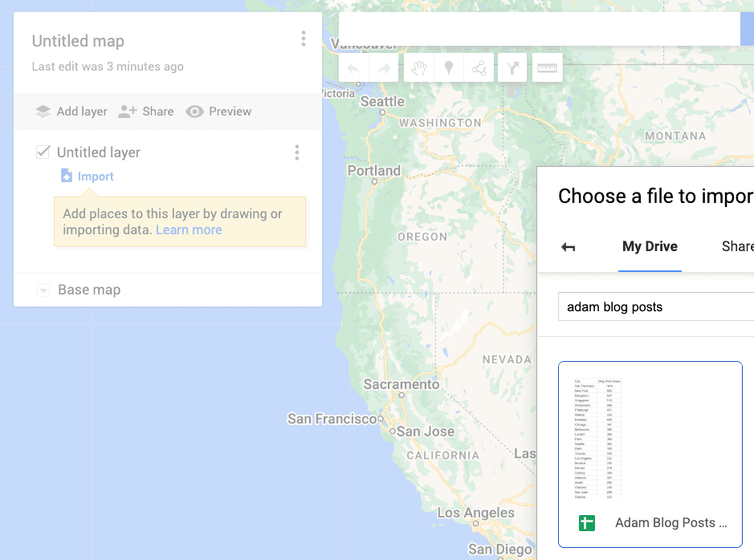Select the Measure distances ruler tool
This screenshot has height=560, width=754.
(547, 68)
